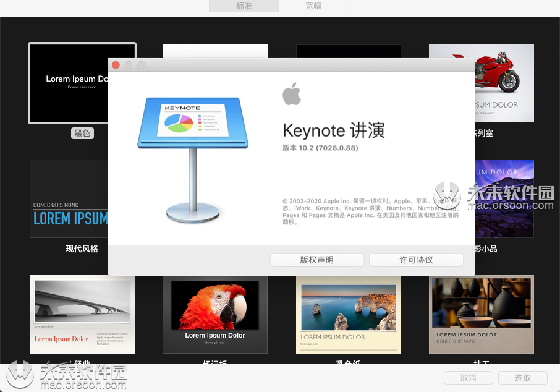Switch to the 标准 standard tab
The image size is (560, 392).
click(244, 6)
